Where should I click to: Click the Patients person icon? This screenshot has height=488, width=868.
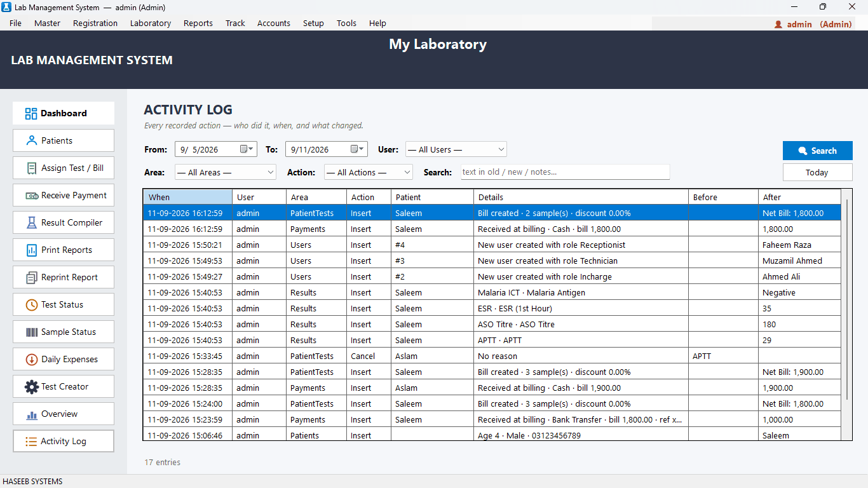point(32,141)
